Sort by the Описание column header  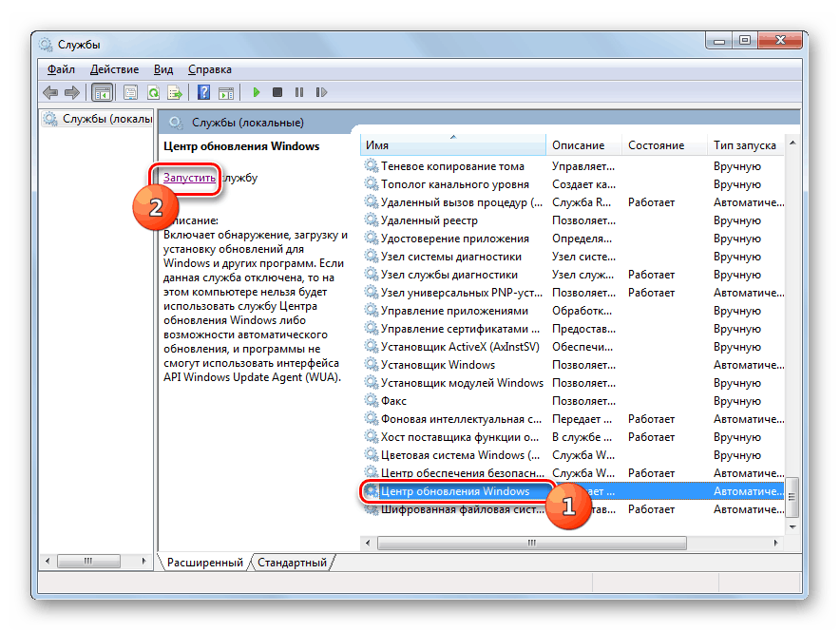coord(584,145)
